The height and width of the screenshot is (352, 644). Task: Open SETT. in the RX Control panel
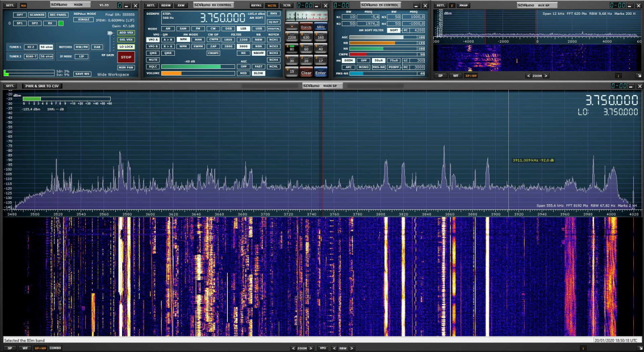151,6
